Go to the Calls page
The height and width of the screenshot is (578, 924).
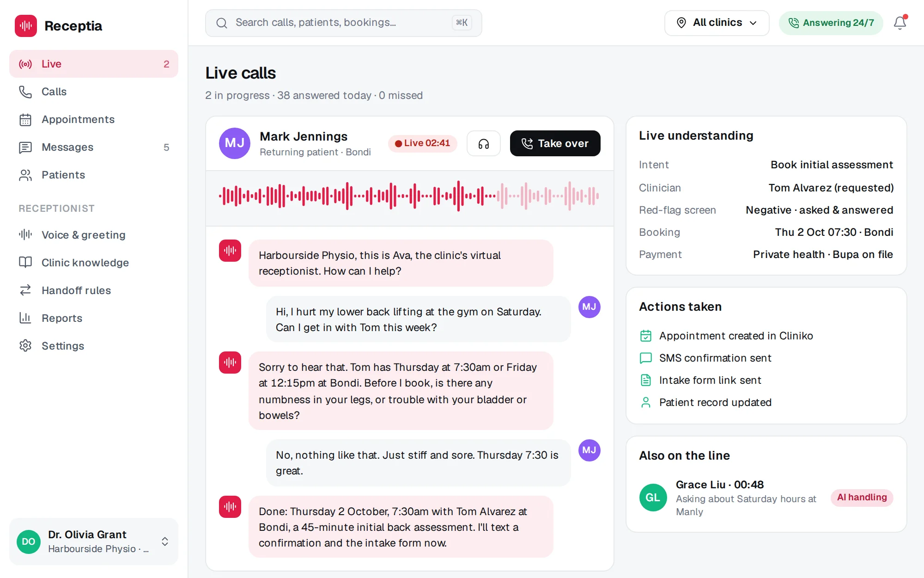pyautogui.click(x=94, y=92)
